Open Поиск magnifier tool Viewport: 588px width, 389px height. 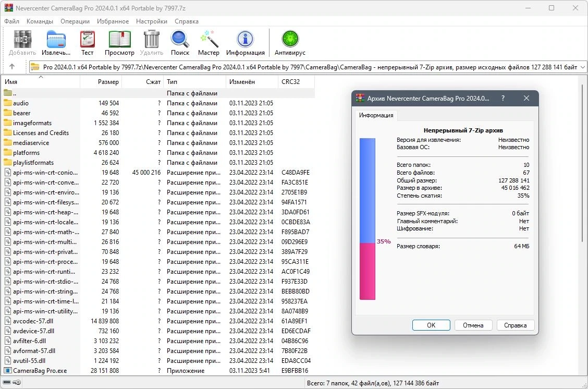(x=180, y=40)
